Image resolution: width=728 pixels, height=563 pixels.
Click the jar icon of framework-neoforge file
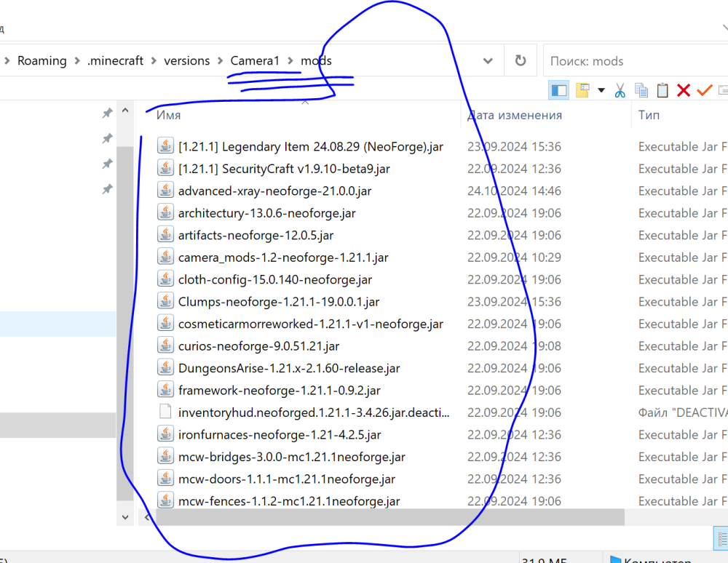(165, 390)
